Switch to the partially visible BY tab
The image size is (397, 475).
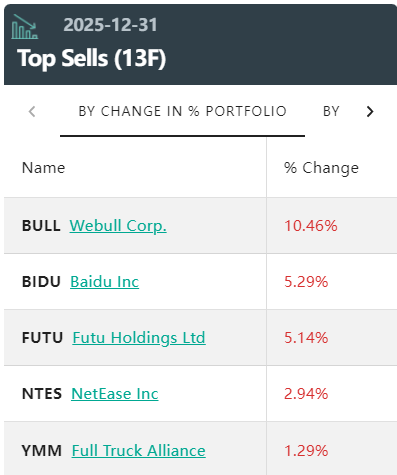click(331, 111)
